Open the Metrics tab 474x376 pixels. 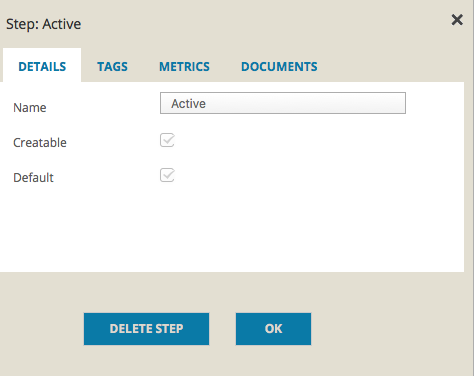click(184, 67)
